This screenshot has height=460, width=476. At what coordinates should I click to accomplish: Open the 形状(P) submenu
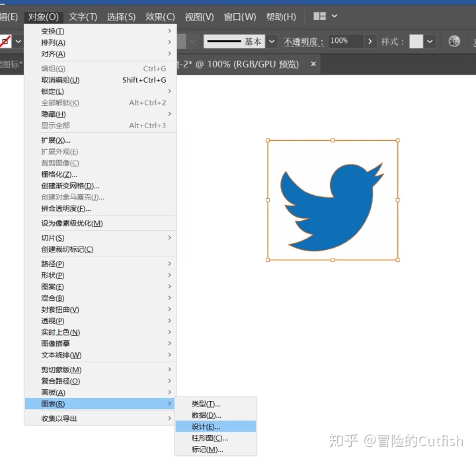click(100, 275)
